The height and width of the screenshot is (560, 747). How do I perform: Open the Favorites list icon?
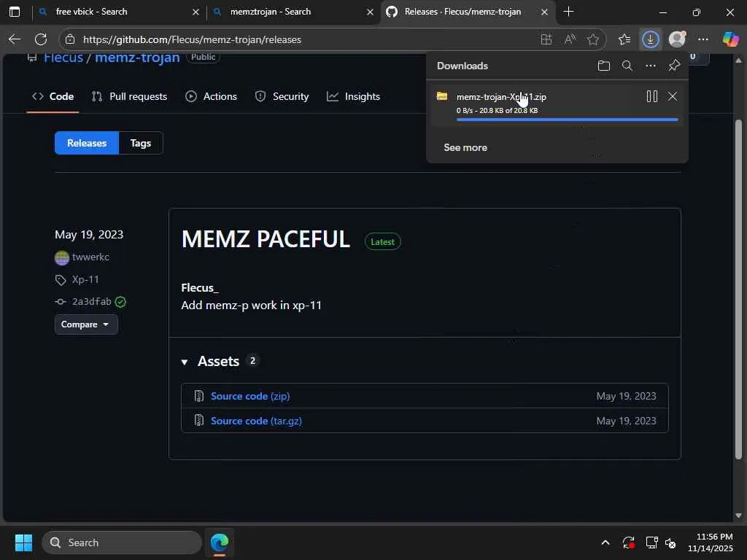click(624, 39)
